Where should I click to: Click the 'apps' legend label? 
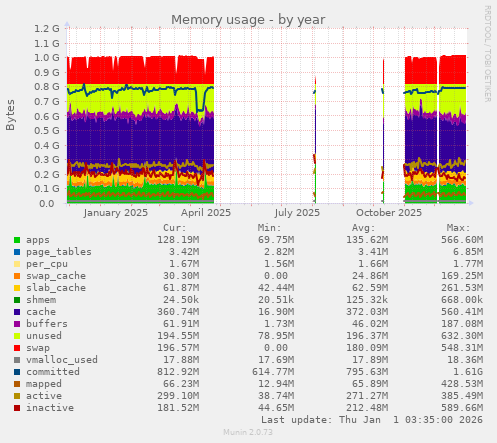(38, 240)
